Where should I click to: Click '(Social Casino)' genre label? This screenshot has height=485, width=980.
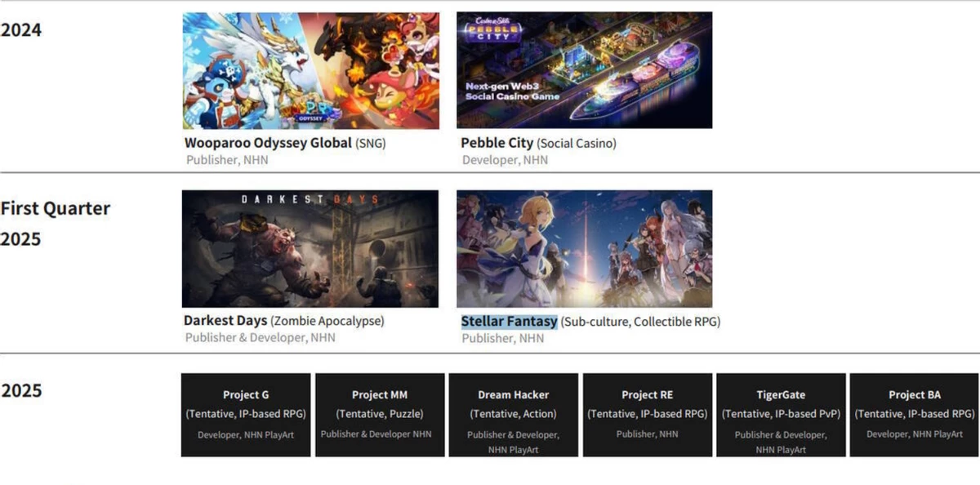coord(577,144)
